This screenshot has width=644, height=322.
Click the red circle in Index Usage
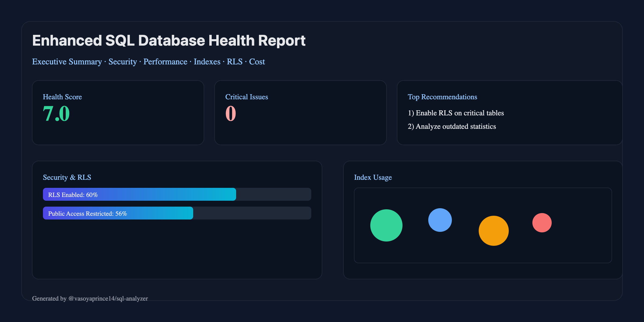pos(542,223)
